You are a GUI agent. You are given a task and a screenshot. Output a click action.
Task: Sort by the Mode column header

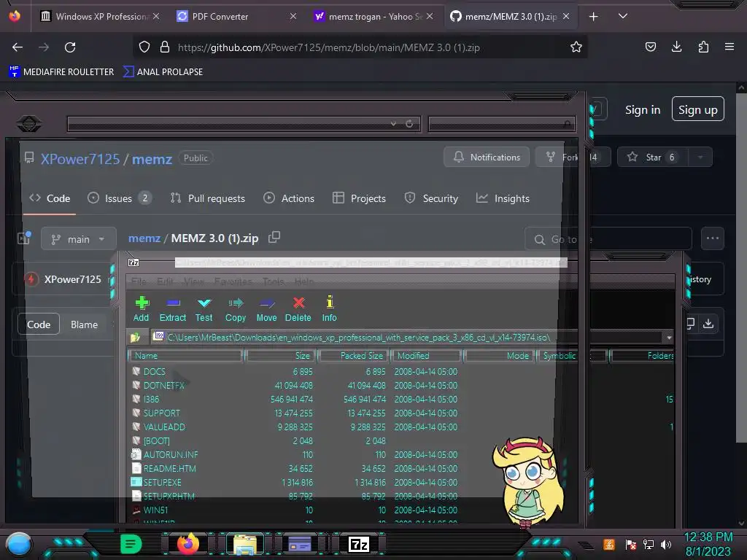(x=499, y=356)
